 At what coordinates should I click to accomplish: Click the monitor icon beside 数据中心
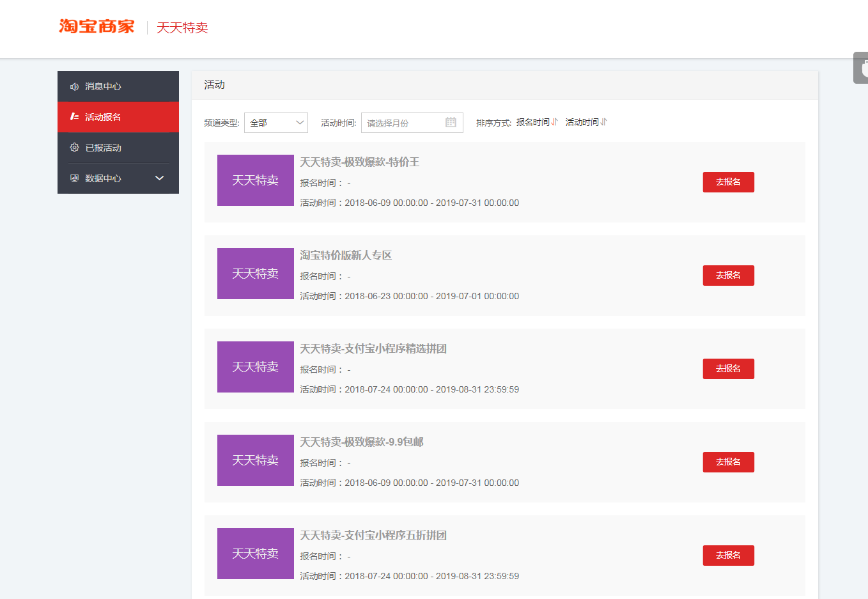[74, 178]
